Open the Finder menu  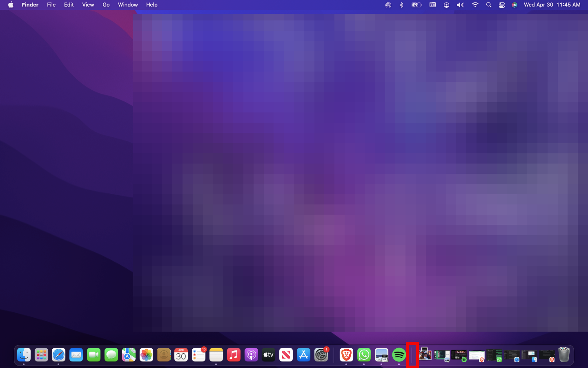[x=30, y=5]
